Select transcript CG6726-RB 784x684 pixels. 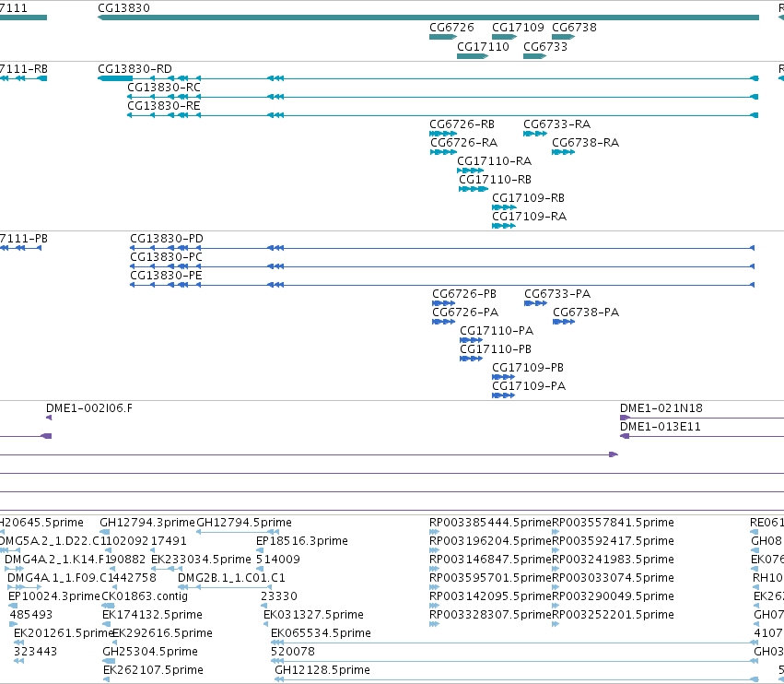tap(443, 134)
